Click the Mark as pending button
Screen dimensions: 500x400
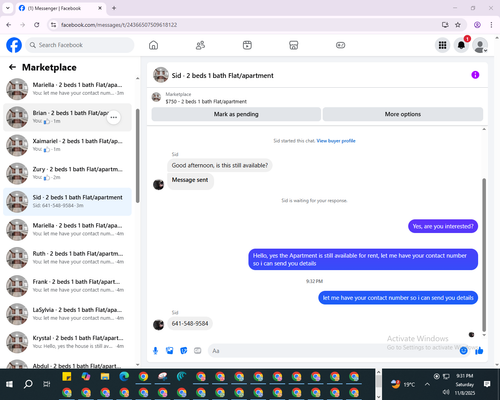click(236, 114)
